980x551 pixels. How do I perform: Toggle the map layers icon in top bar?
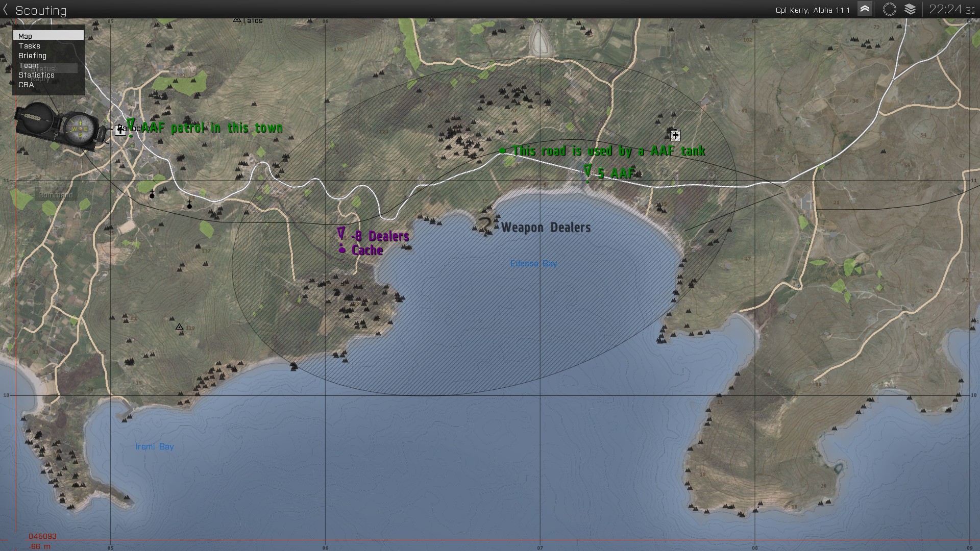point(910,9)
